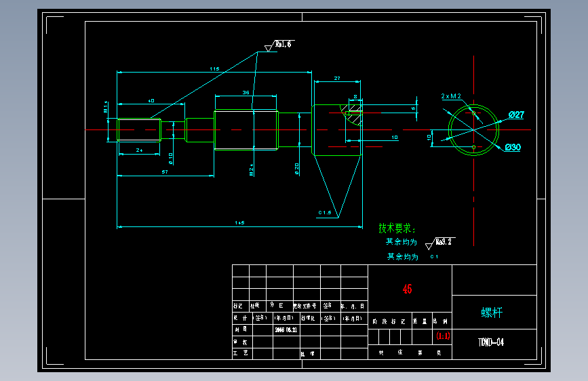Click the Ø20 diameter dimension
Viewport: 588px width, 381px height.
pyautogui.click(x=296, y=169)
